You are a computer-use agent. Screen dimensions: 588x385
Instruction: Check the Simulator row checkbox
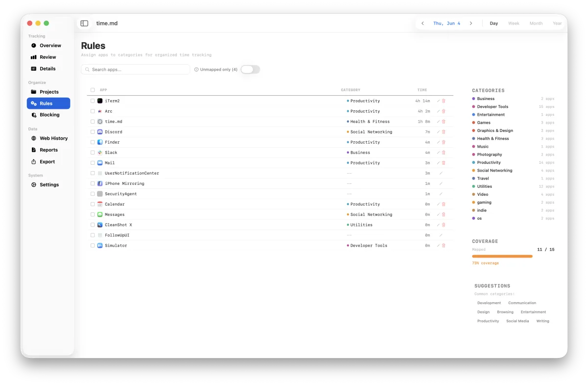point(93,245)
